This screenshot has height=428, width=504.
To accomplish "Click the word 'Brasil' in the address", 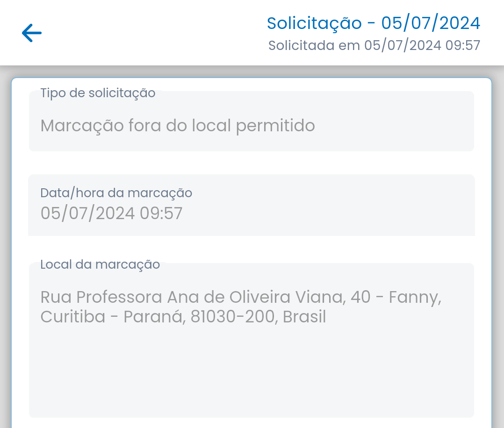I will tap(304, 317).
